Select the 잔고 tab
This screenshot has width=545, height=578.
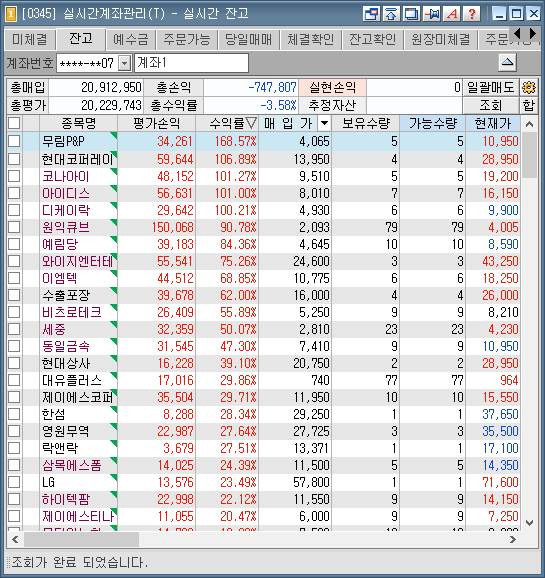point(81,39)
